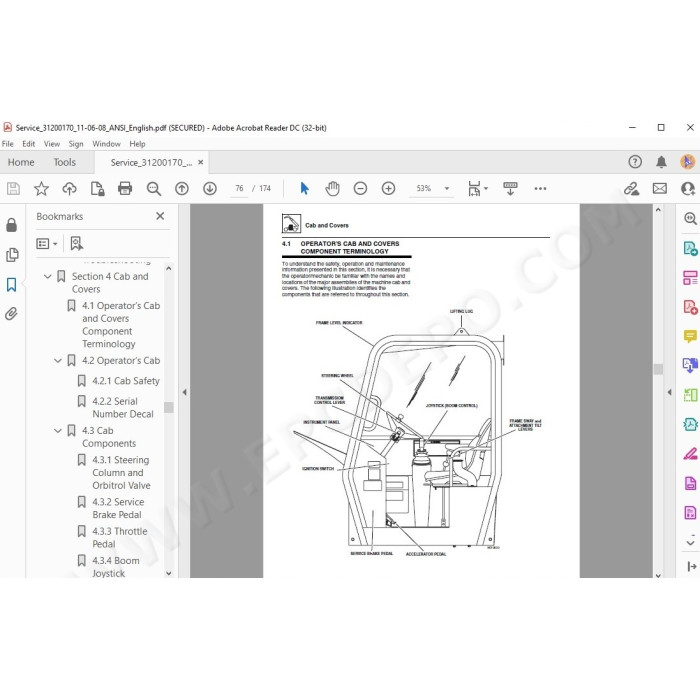Open 4.3.1 Steering Column bookmark
The width and height of the screenshot is (700, 700).
[121, 472]
